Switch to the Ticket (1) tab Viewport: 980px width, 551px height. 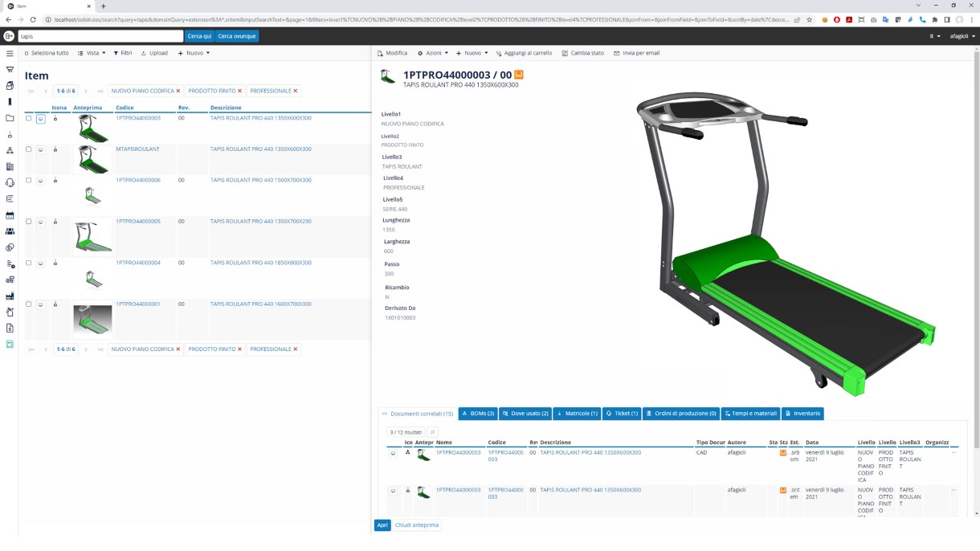pyautogui.click(x=621, y=414)
